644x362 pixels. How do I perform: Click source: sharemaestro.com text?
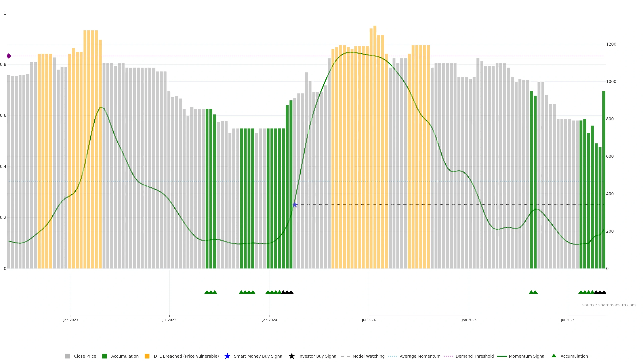(x=609, y=305)
